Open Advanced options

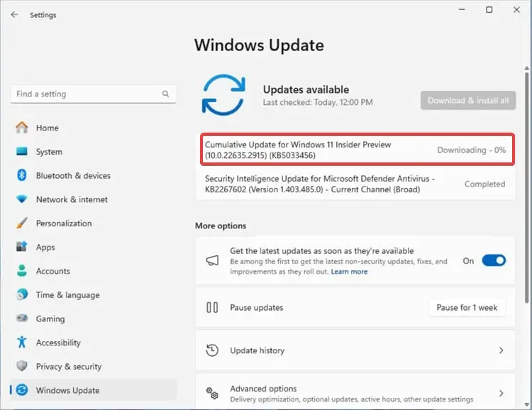coord(355,393)
